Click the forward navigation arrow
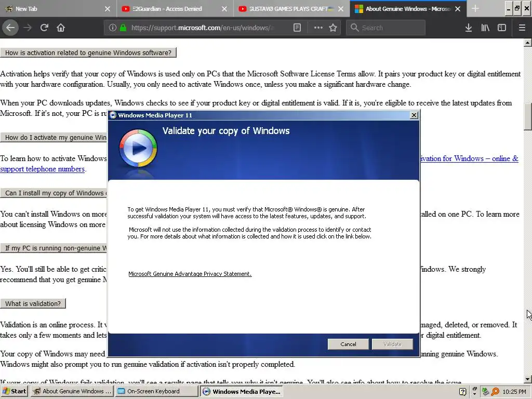 pos(28,28)
